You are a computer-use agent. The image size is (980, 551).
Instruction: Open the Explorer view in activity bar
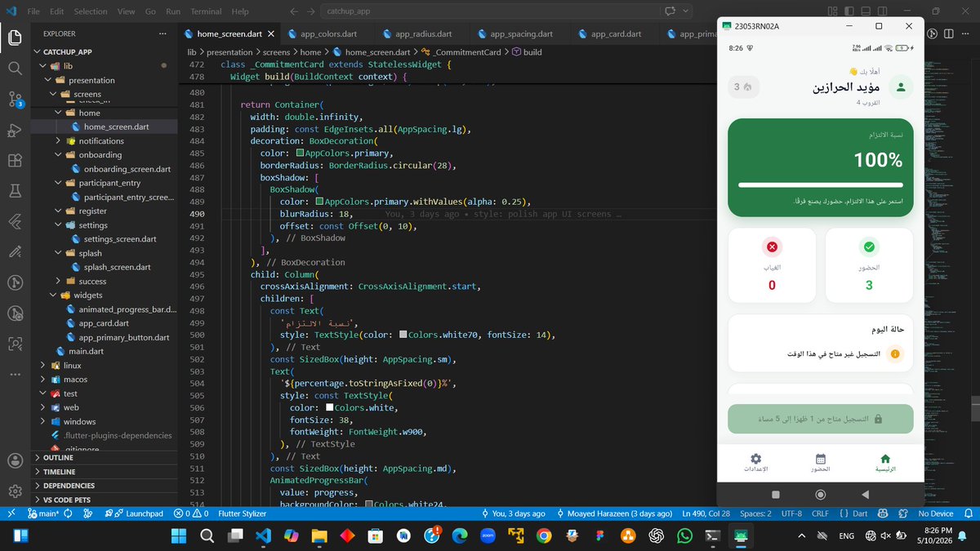[x=15, y=38]
